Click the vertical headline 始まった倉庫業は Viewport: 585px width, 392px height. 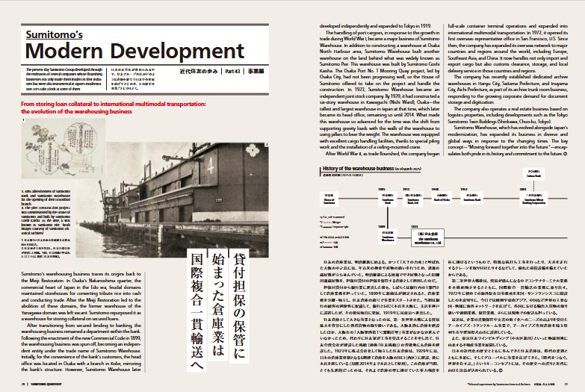[218, 305]
